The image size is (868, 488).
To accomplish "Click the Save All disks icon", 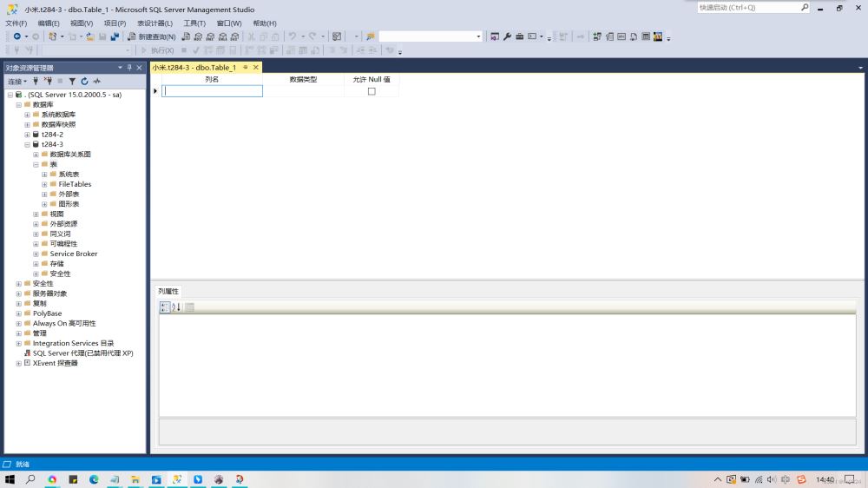I will click(x=115, y=36).
